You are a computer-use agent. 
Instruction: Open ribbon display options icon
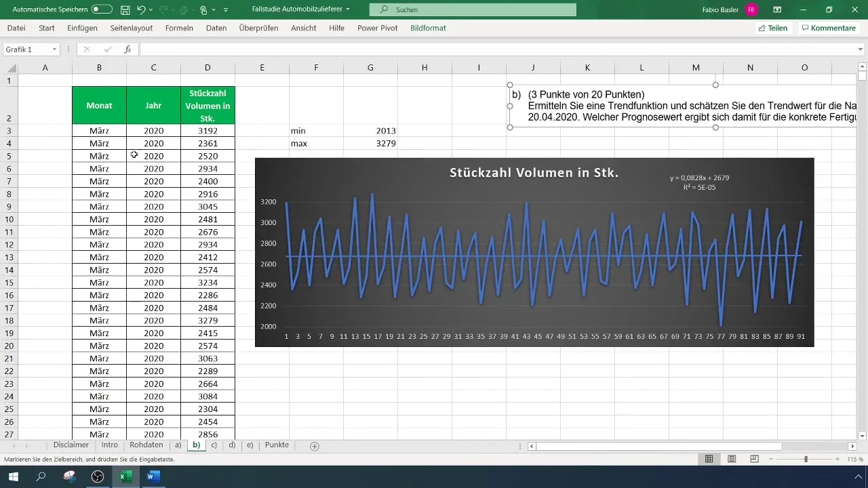[x=777, y=10]
